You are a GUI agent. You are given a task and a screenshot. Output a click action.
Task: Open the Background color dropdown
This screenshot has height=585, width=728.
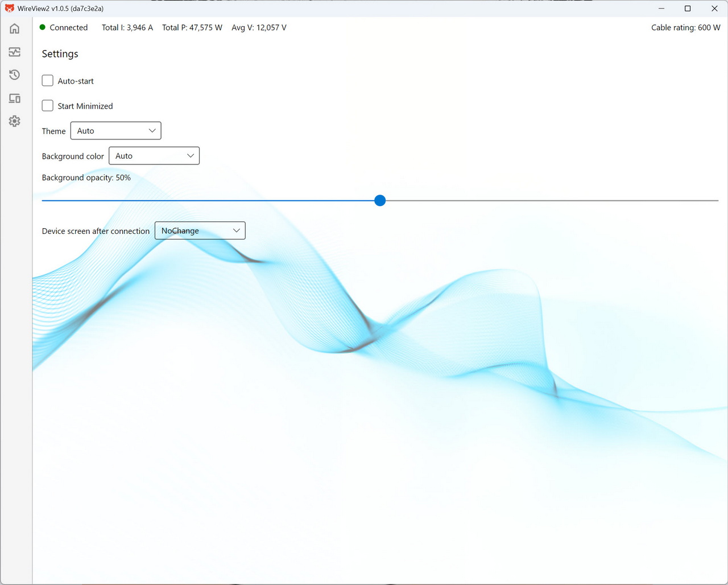(154, 156)
